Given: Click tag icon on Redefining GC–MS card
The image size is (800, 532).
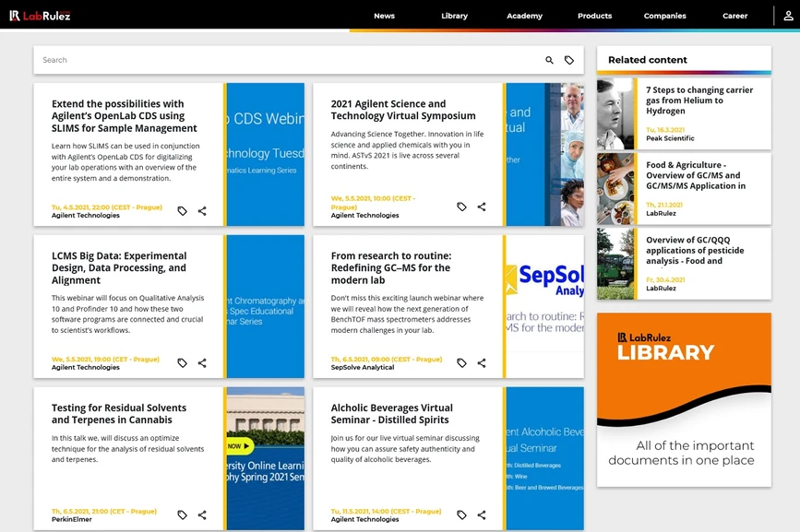Looking at the screenshot, I should (x=461, y=363).
